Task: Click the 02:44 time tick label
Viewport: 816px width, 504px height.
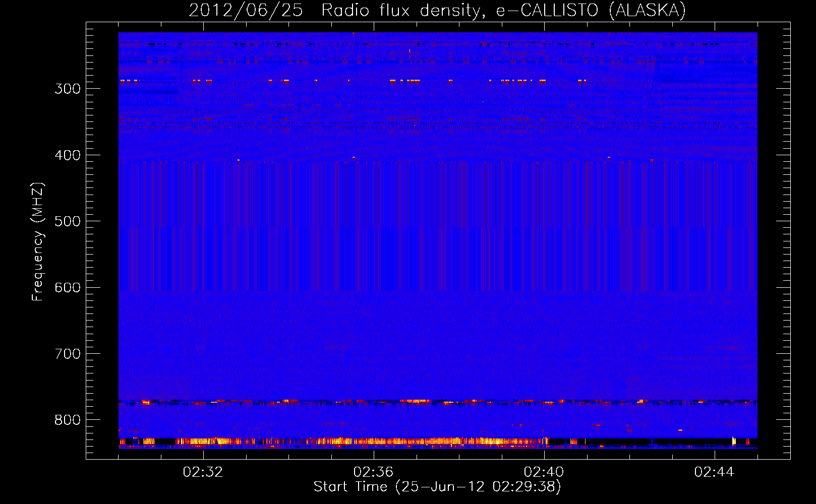Action: click(714, 472)
